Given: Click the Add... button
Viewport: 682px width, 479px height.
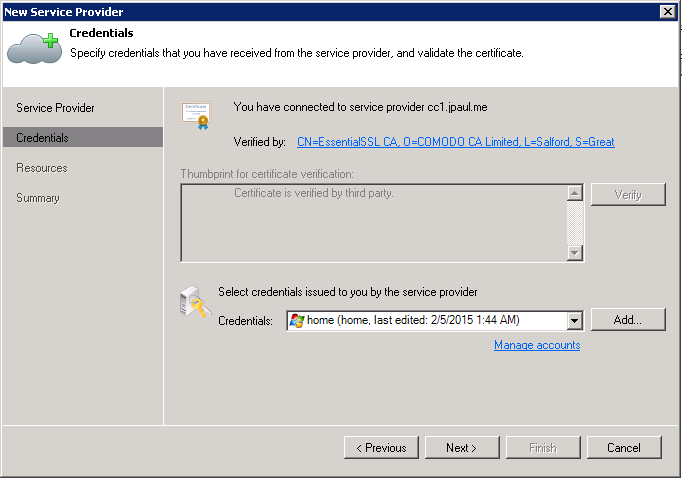Looking at the screenshot, I should (628, 320).
